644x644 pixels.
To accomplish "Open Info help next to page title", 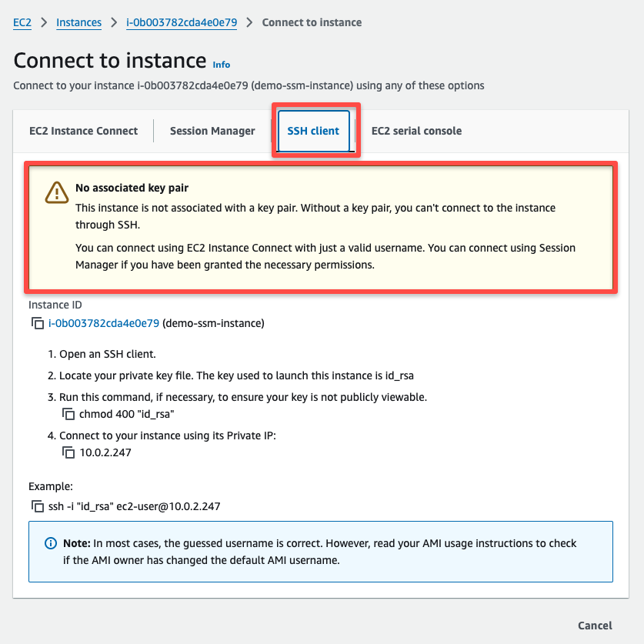I will [x=221, y=65].
